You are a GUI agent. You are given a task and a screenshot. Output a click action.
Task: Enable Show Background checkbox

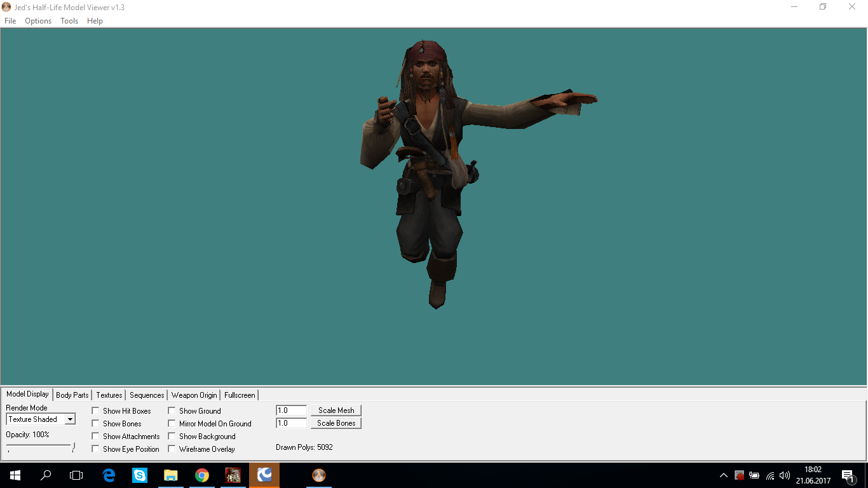172,437
